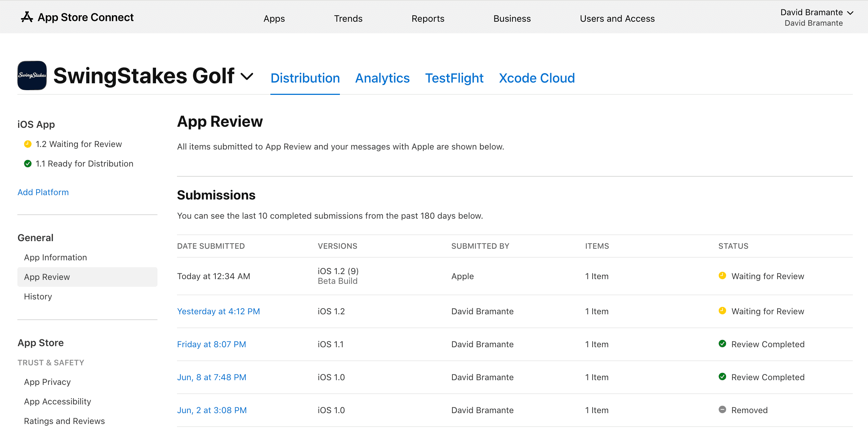Select 1.2 Waiting for Review in sidebar
Screen dimensions: 868x441
point(79,144)
